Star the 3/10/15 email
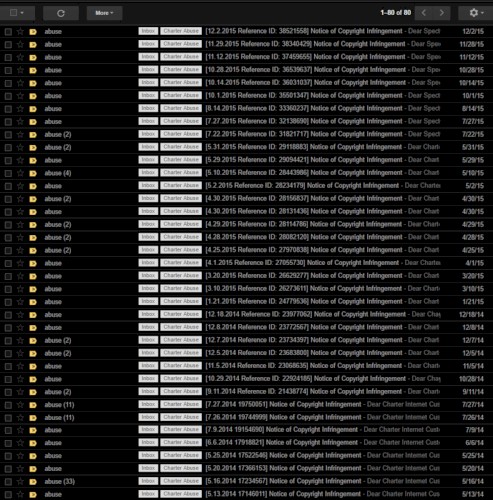This screenshot has width=493, height=500. 20,289
